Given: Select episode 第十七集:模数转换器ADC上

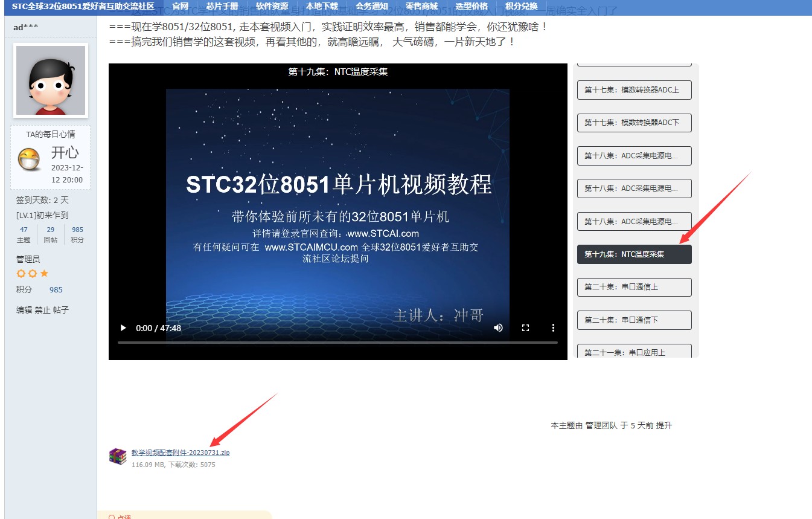Looking at the screenshot, I should 635,90.
